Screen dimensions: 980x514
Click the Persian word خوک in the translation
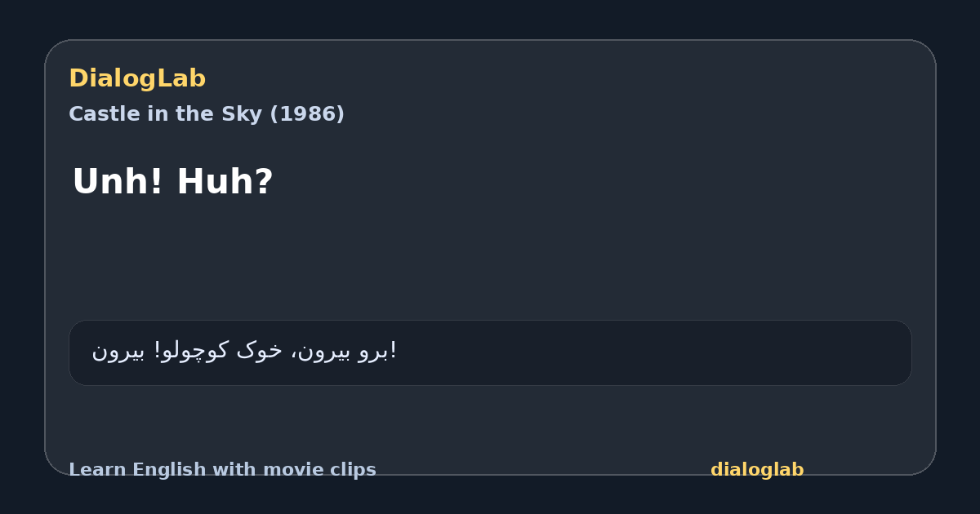coord(259,351)
